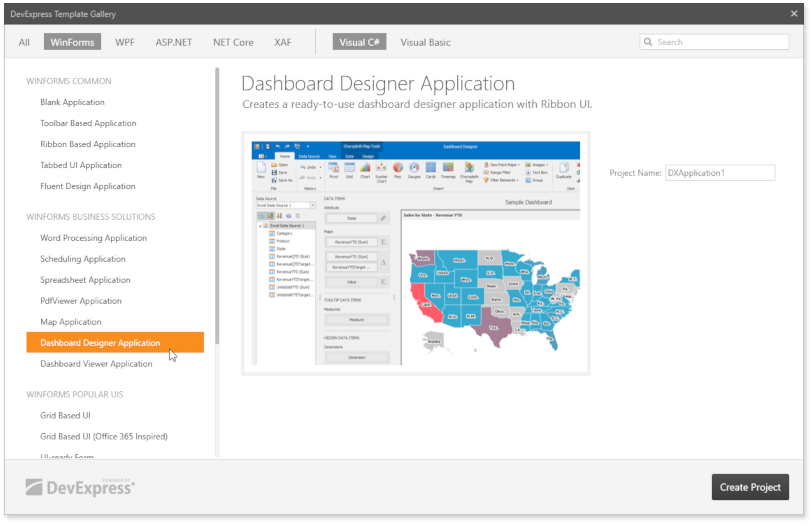The image size is (812, 524).
Task: Switch to the WPF tab
Action: (x=125, y=42)
